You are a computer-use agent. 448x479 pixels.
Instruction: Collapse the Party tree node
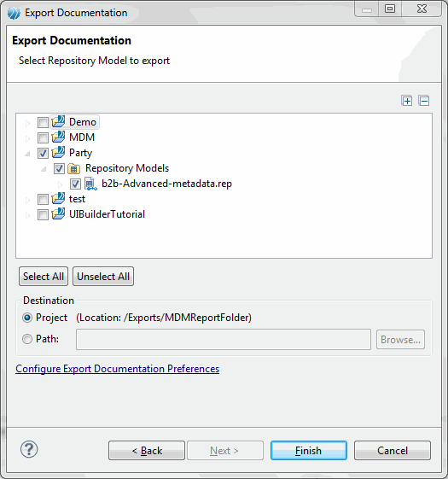28,154
